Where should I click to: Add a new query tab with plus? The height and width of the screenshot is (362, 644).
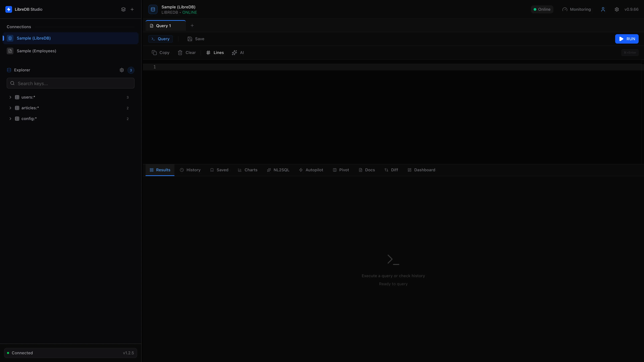192,25
